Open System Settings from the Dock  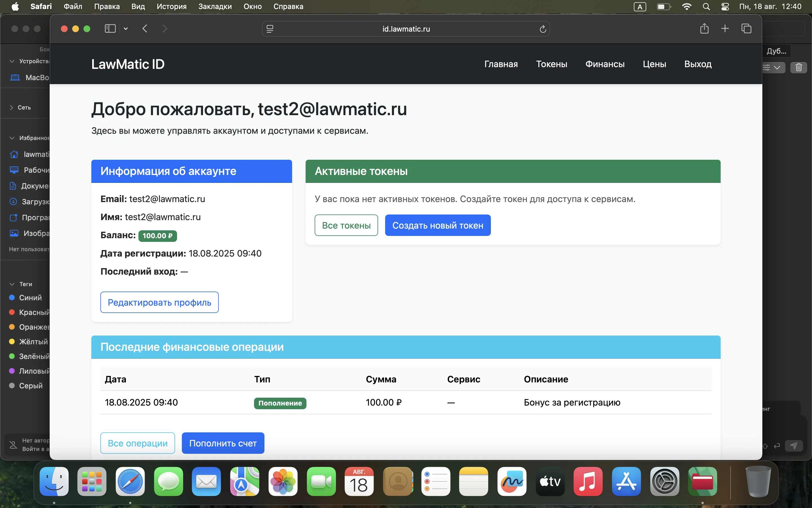pyautogui.click(x=664, y=481)
